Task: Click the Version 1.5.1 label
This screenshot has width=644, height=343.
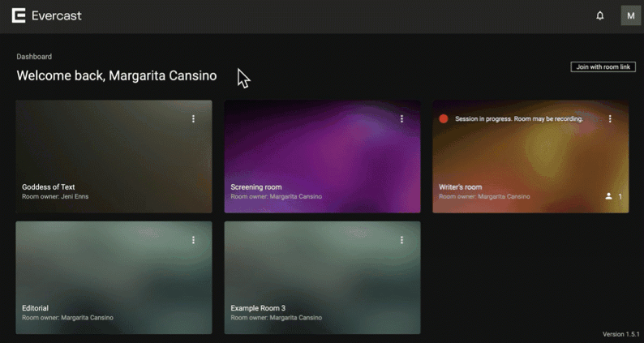Action: point(620,334)
